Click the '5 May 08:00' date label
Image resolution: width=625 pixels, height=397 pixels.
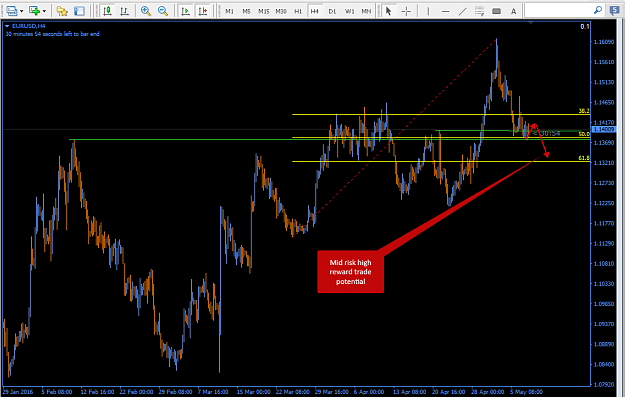tap(526, 392)
